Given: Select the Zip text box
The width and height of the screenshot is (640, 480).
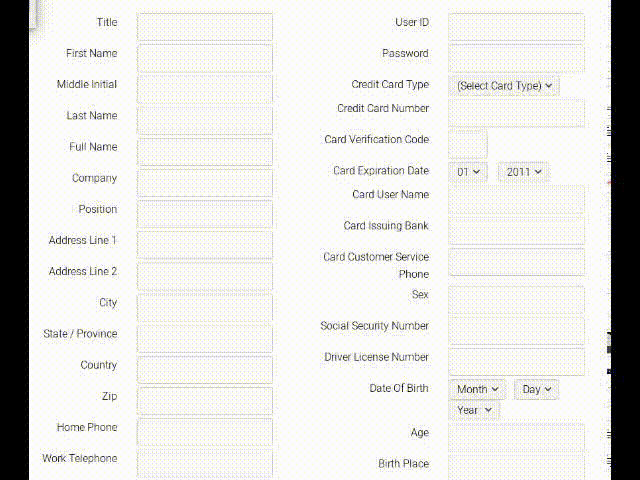Looking at the screenshot, I should point(205,401).
